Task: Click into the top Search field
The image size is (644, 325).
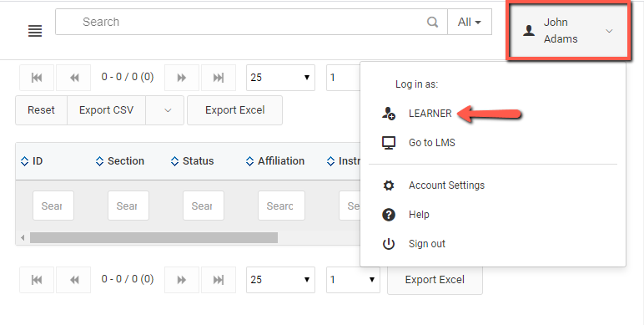Action: pyautogui.click(x=251, y=22)
